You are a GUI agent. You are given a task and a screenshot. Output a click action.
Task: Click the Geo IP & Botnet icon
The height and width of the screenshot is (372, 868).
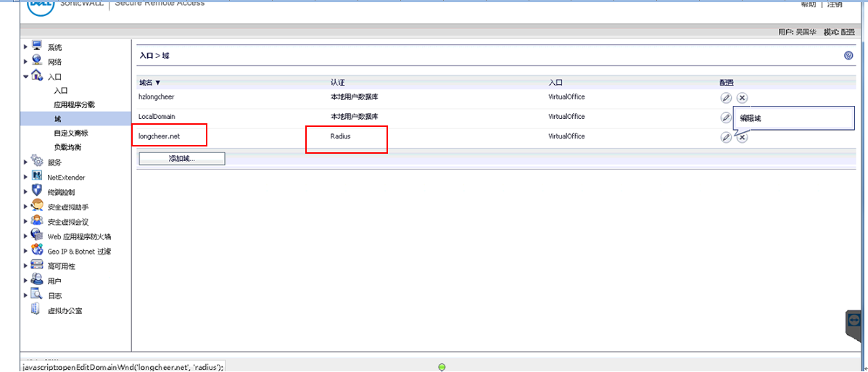pos(37,251)
